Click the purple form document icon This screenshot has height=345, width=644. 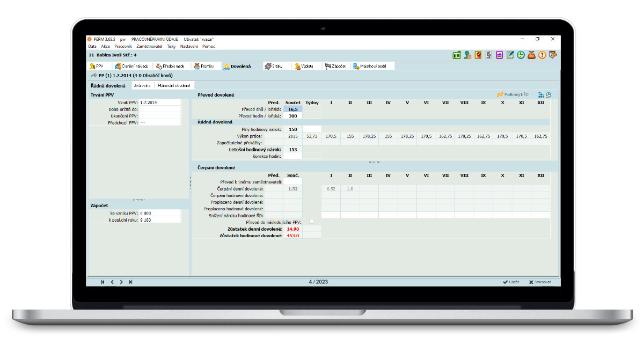coord(499,55)
